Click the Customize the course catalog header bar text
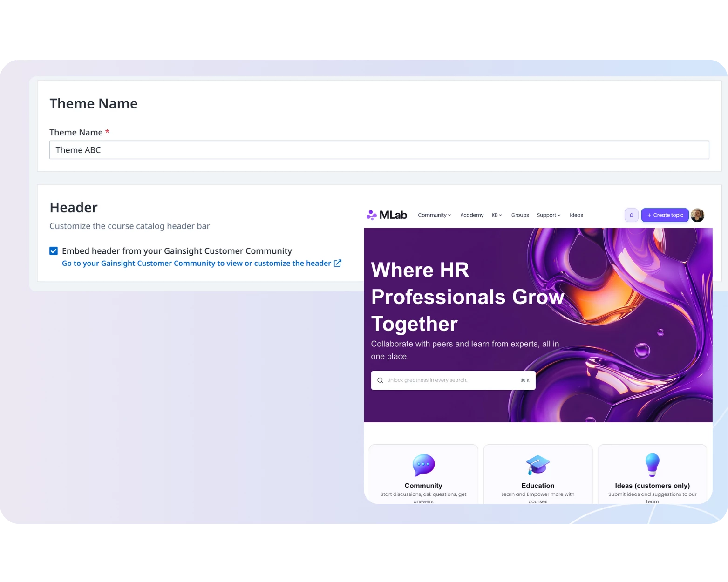The image size is (728, 582). (129, 226)
